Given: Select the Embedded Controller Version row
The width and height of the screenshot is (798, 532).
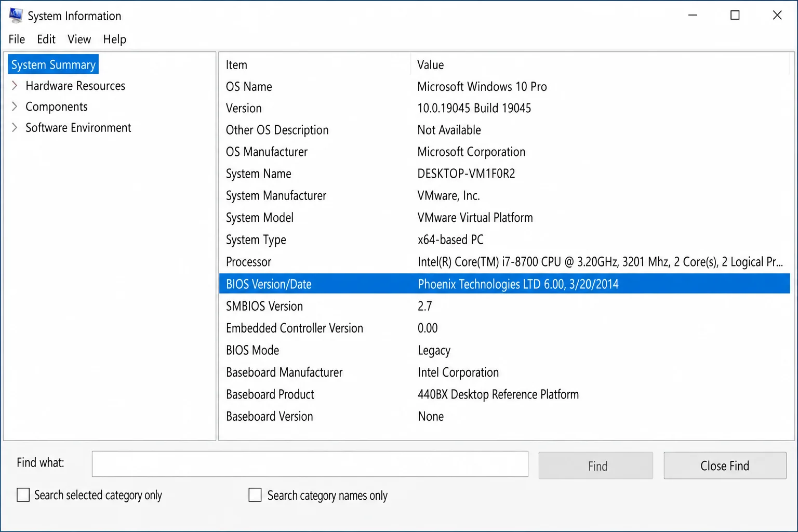Looking at the screenshot, I should click(504, 328).
